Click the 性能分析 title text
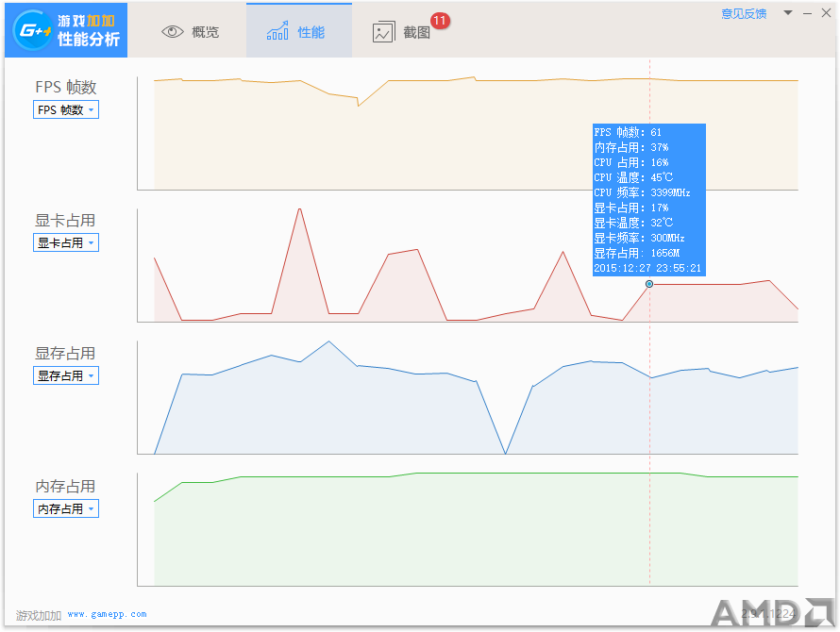The image size is (840, 632). click(89, 39)
